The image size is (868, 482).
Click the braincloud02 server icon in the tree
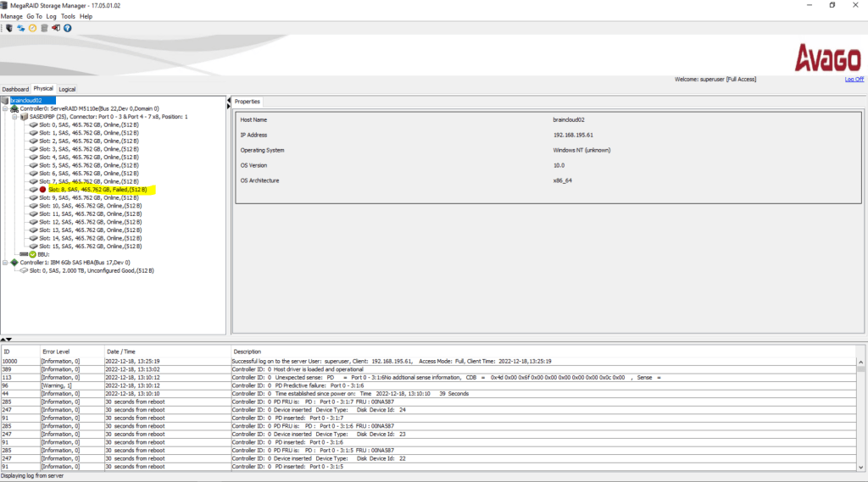[x=5, y=101]
